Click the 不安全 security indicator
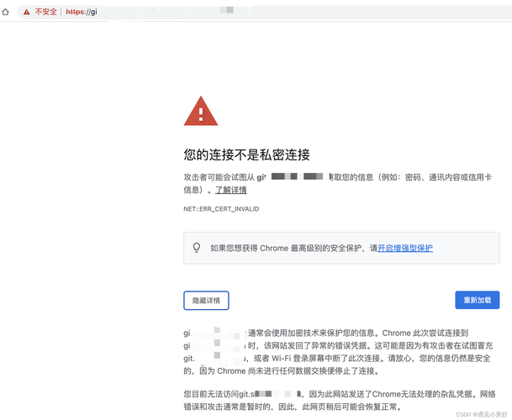512x420 pixels. coord(45,12)
